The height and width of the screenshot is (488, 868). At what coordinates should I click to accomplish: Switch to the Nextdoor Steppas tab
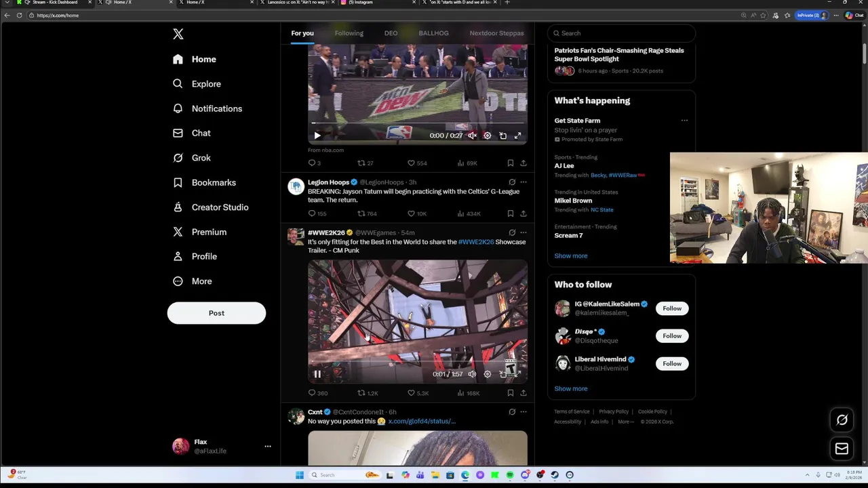point(496,33)
